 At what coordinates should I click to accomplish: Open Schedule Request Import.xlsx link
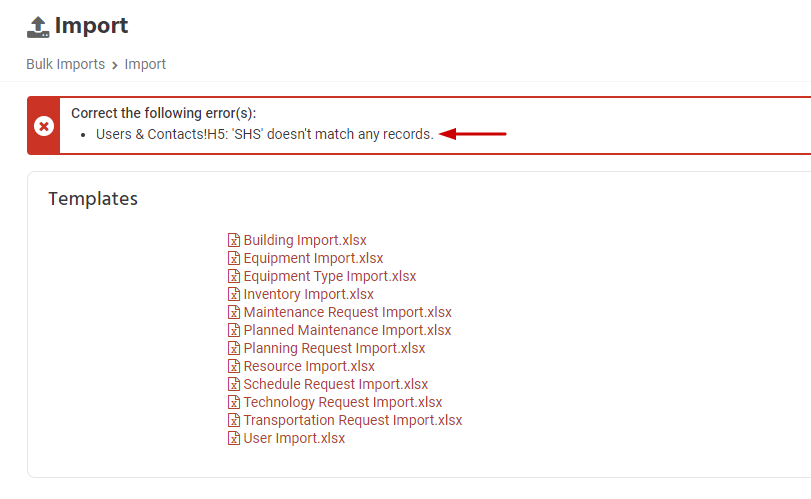[335, 384]
